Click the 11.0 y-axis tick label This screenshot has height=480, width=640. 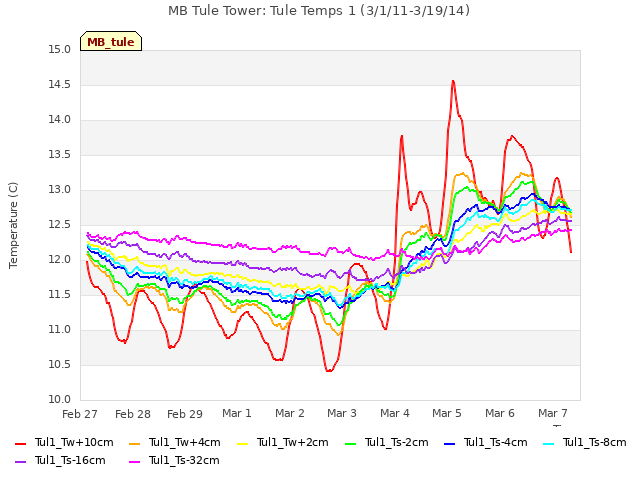click(x=60, y=330)
